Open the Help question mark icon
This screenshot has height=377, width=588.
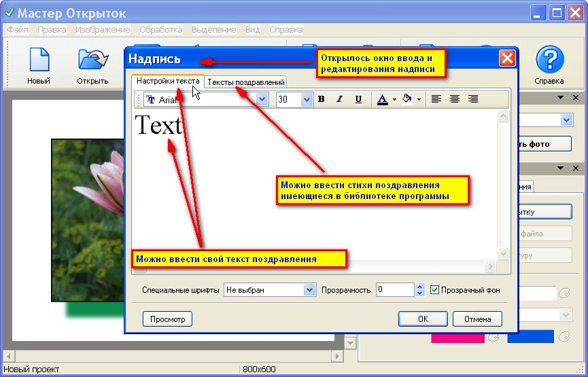[550, 59]
